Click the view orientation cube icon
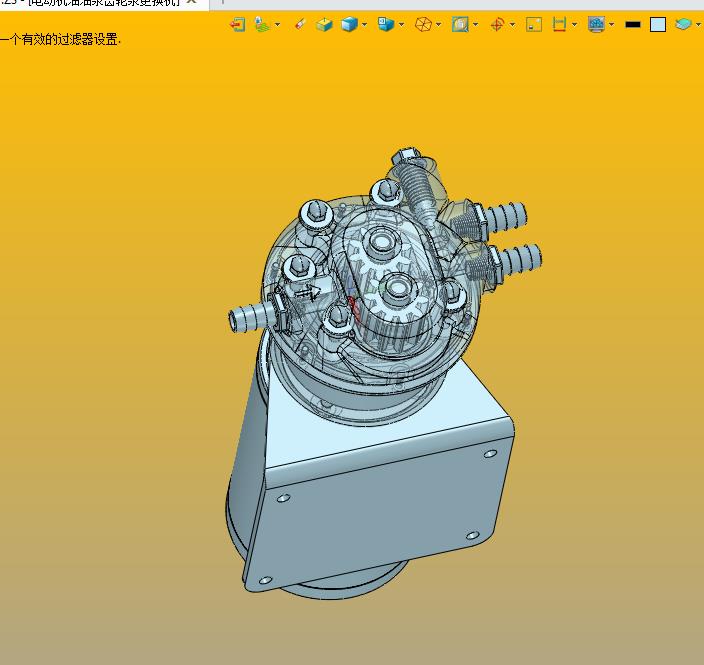 [x=385, y=24]
